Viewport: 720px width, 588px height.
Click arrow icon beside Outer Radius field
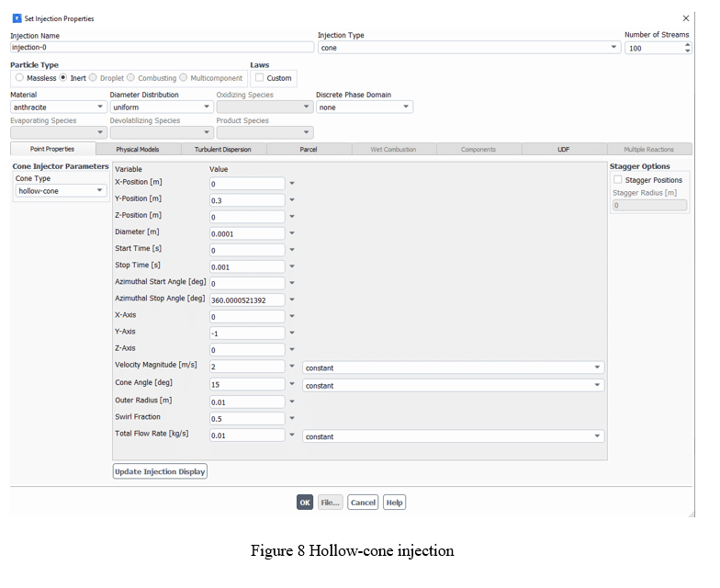292,401
